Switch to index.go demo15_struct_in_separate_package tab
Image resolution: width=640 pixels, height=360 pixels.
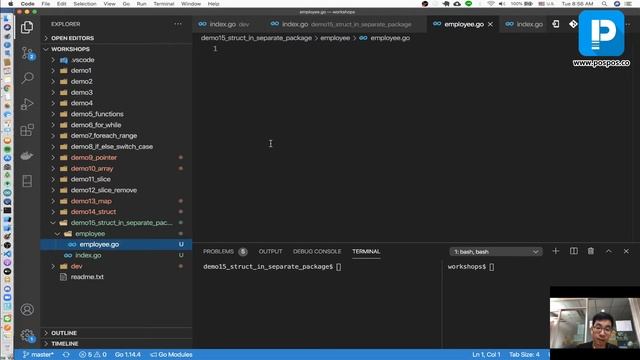[x=347, y=24]
